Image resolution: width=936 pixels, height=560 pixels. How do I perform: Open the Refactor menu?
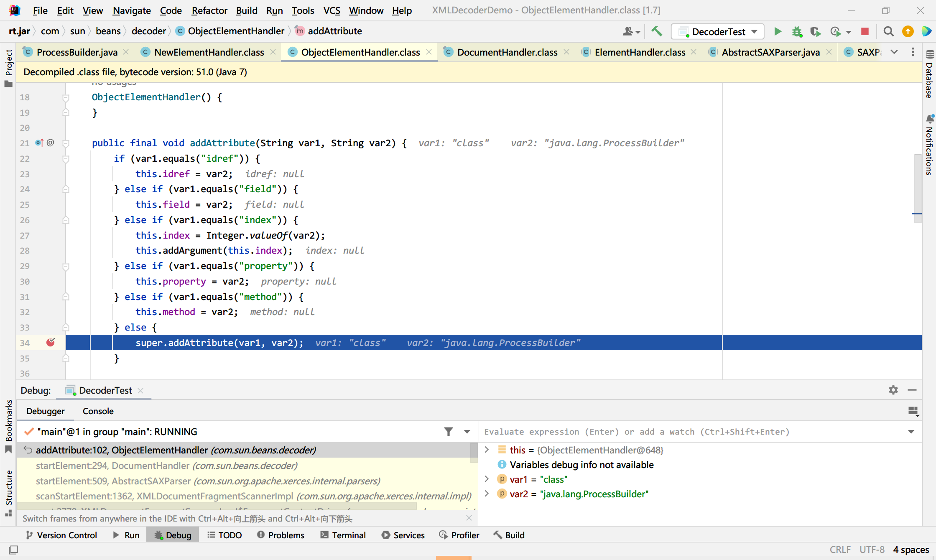(209, 10)
